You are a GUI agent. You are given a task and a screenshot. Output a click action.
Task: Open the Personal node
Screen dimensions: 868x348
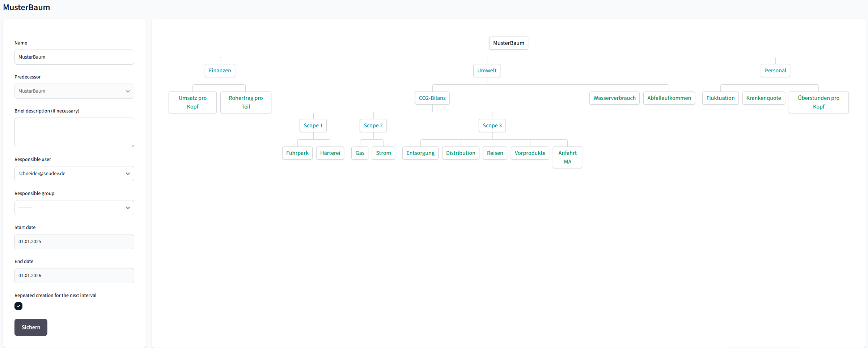(775, 71)
